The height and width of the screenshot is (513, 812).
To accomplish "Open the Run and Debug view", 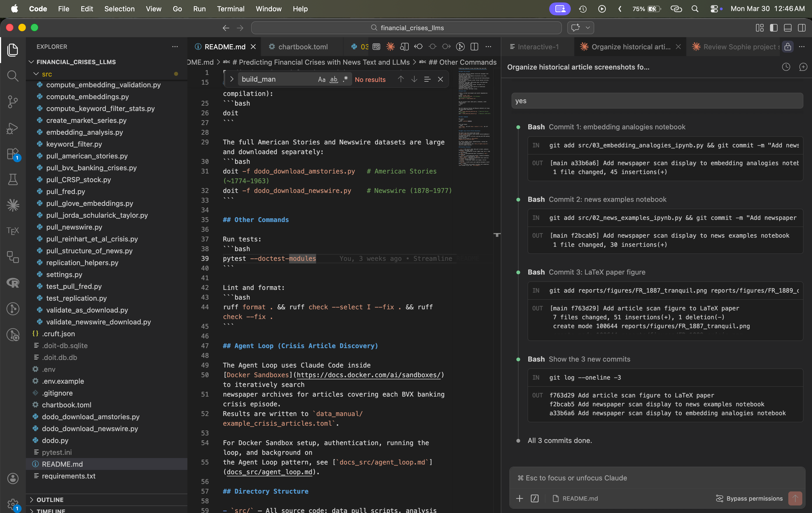I will coord(13,128).
